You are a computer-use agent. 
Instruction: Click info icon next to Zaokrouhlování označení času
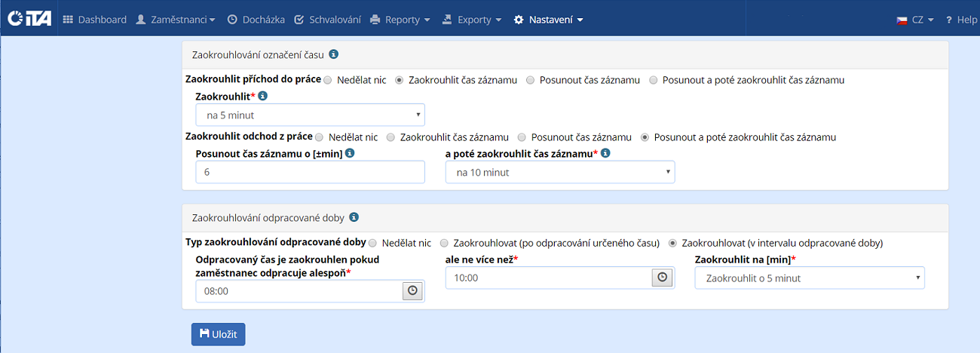(334, 54)
